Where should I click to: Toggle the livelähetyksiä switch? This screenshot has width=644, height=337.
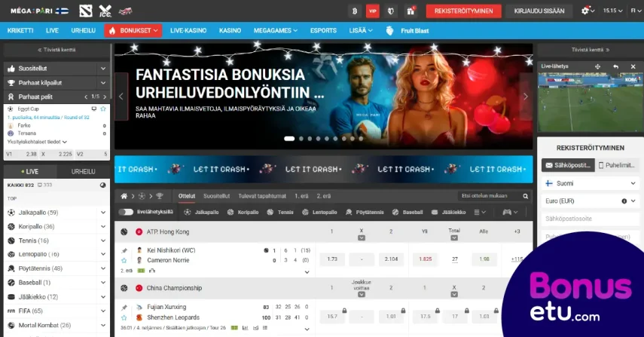pyautogui.click(x=126, y=212)
